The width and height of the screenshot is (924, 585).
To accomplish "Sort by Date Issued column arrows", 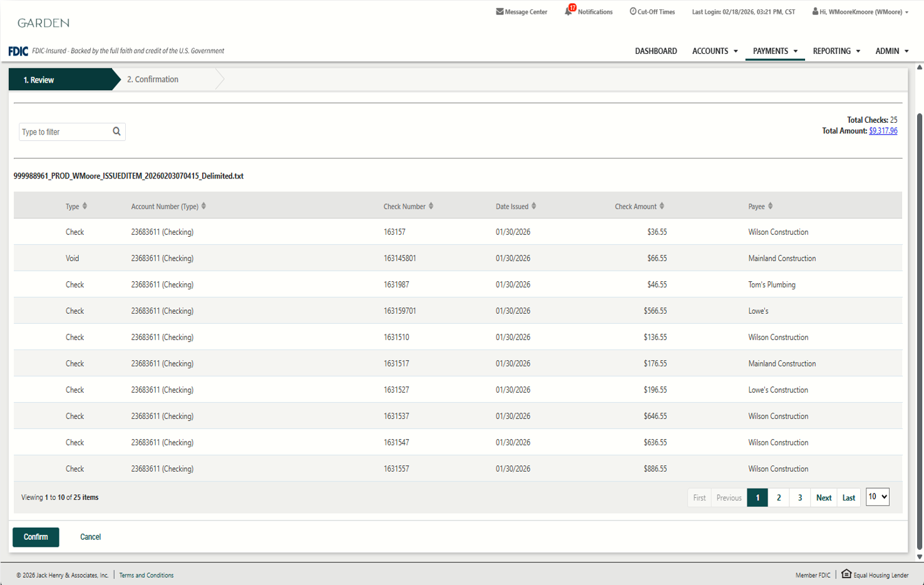I will 533,206.
